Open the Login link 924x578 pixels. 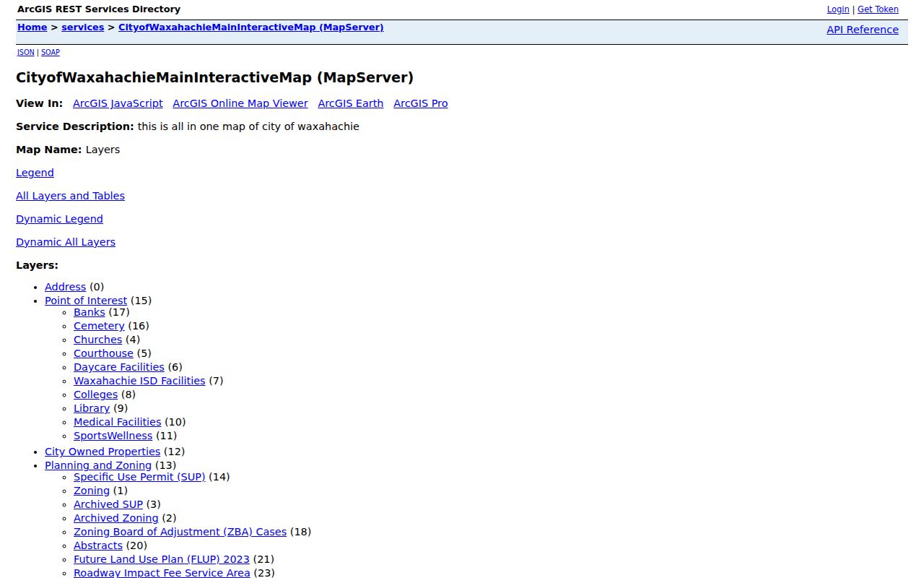pyautogui.click(x=838, y=9)
